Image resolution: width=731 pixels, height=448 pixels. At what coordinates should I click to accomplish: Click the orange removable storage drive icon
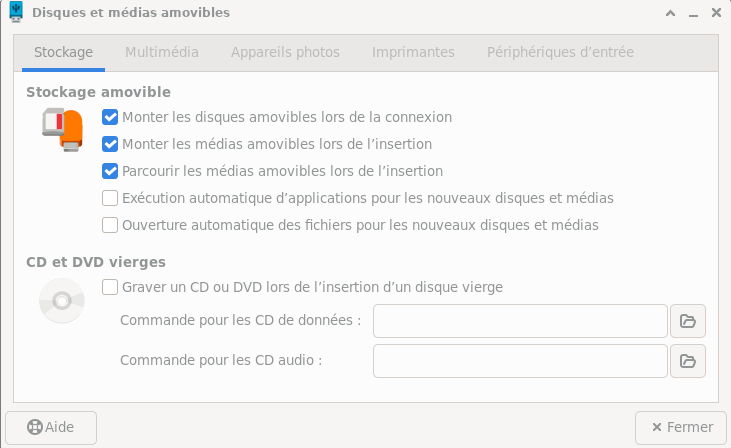click(x=62, y=129)
